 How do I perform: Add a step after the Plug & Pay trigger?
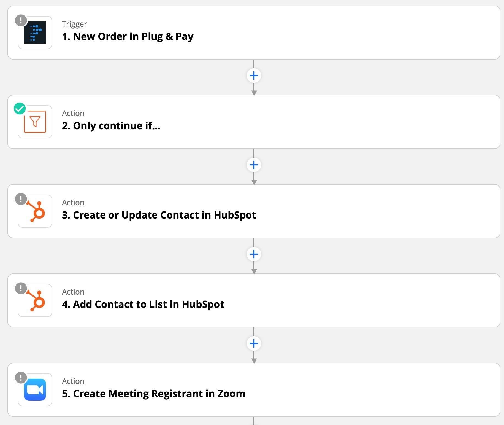click(254, 76)
